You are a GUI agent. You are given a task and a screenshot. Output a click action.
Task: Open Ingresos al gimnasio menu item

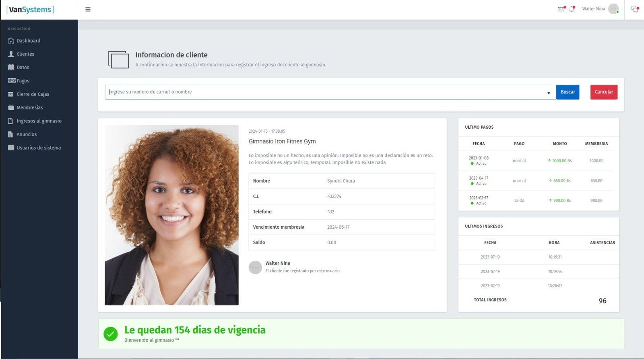point(39,121)
